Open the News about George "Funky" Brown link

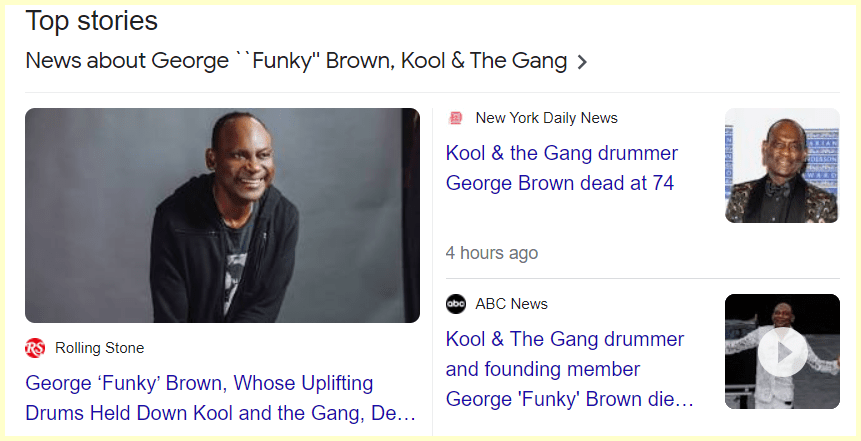pyautogui.click(x=296, y=61)
